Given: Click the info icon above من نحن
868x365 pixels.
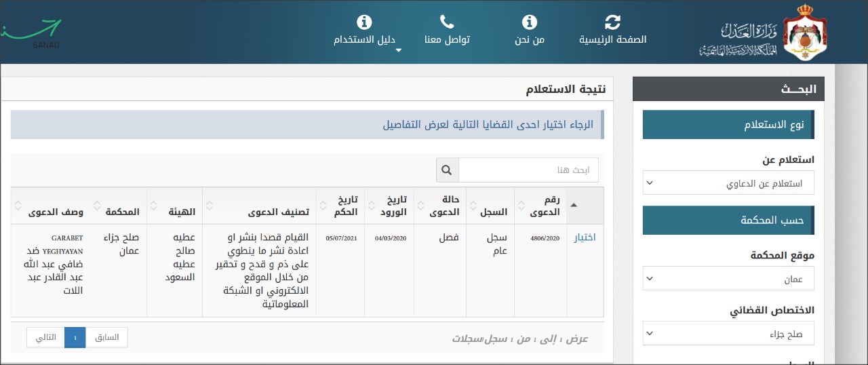Looking at the screenshot, I should (x=529, y=22).
